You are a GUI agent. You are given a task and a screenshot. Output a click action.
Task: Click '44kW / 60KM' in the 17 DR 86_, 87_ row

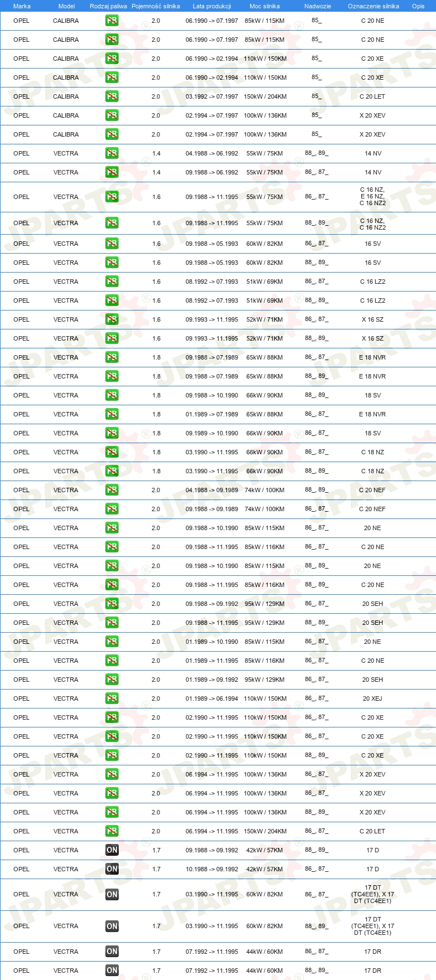pos(265,952)
